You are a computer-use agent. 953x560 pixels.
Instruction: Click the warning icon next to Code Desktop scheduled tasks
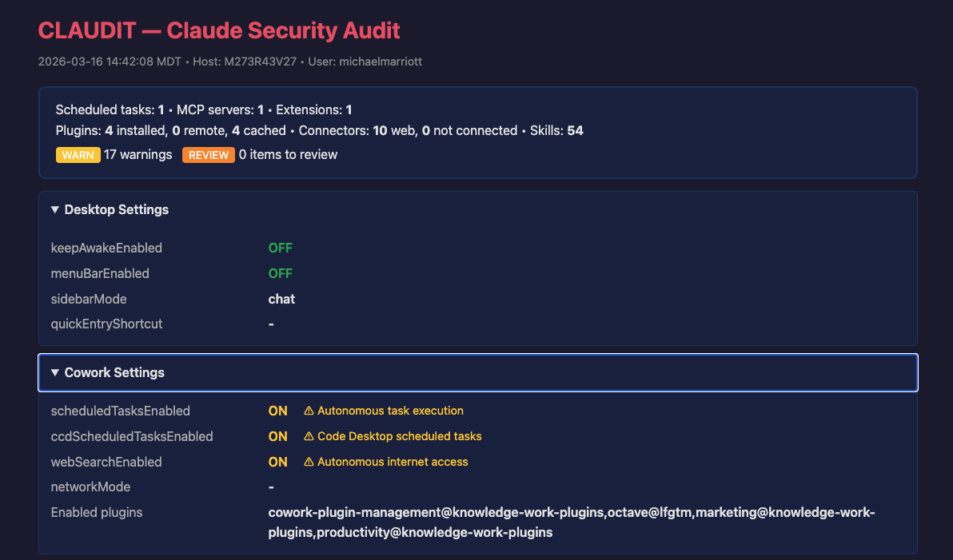point(309,436)
